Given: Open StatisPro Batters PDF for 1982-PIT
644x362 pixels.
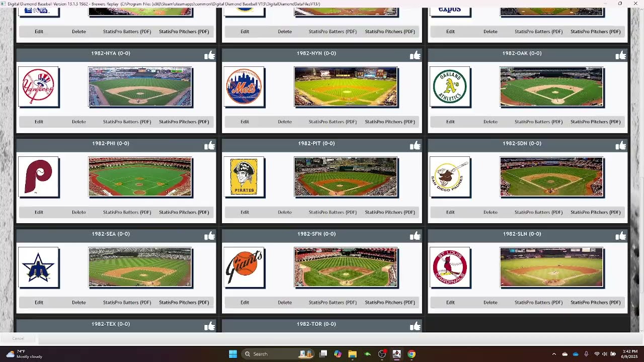Looking at the screenshot, I should tap(333, 212).
